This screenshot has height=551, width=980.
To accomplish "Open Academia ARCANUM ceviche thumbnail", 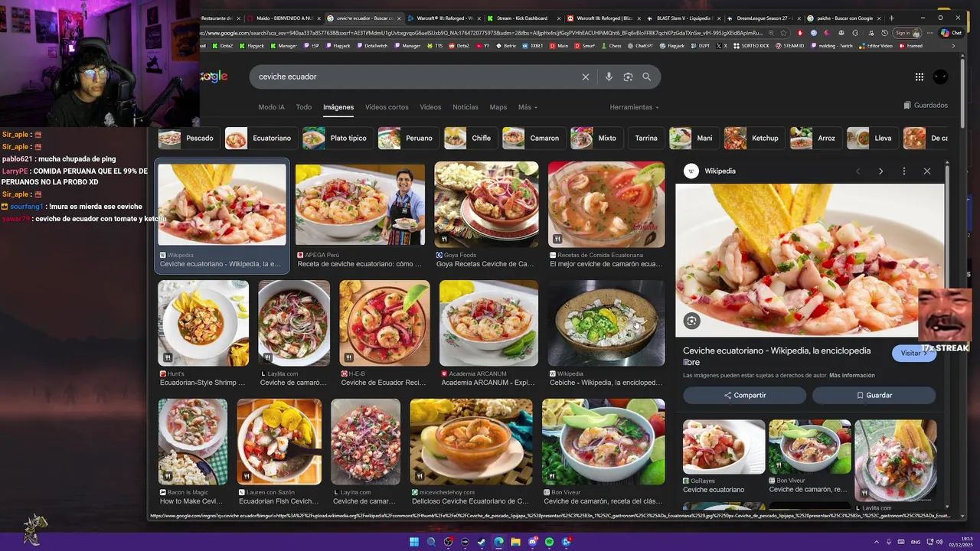I will [x=488, y=323].
